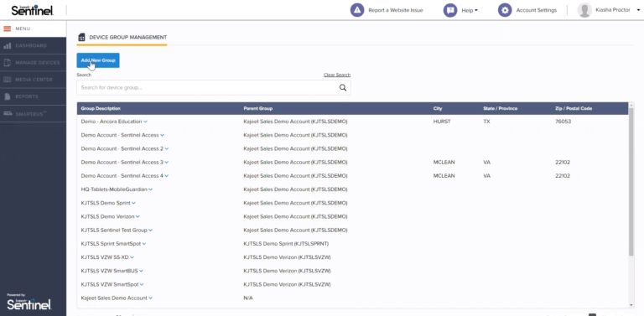Click the Clear Search link
644x316 pixels.
coord(337,75)
